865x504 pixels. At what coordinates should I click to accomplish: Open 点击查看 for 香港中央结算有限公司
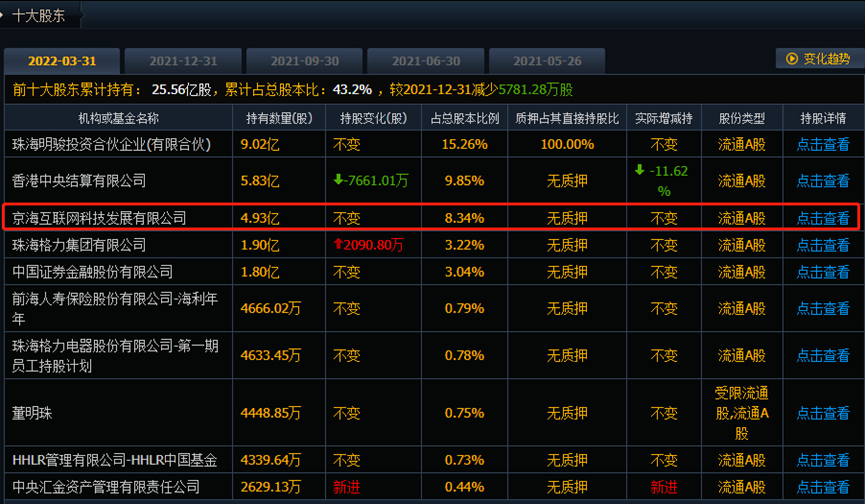pyautogui.click(x=823, y=181)
